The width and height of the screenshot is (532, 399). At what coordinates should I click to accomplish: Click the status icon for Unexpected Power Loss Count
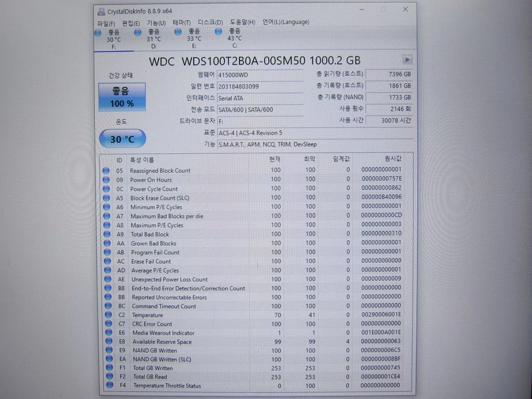[x=108, y=279]
